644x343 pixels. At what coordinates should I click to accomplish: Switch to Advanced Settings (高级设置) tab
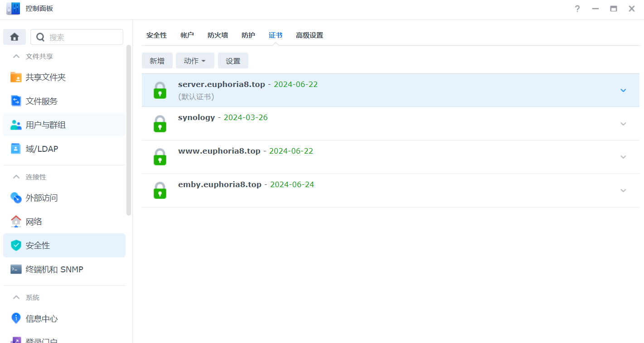pos(309,35)
